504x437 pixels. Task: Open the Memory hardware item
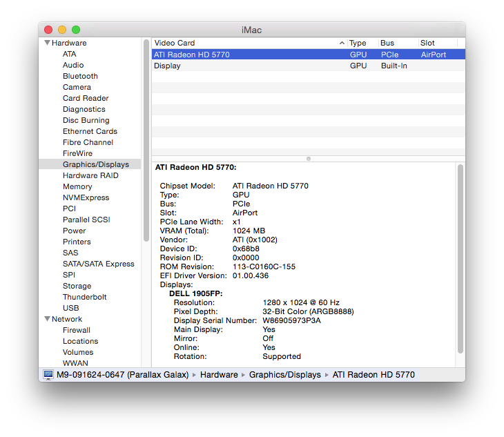tap(77, 186)
